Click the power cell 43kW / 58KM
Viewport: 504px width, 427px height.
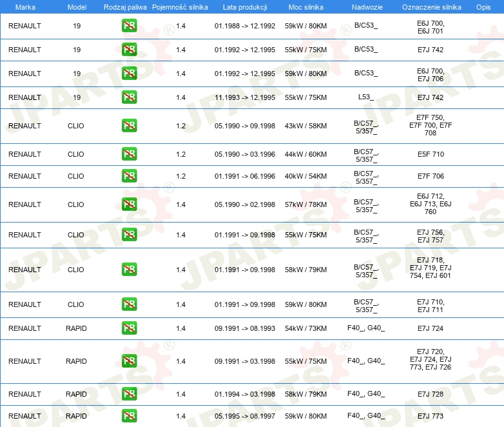click(x=305, y=126)
